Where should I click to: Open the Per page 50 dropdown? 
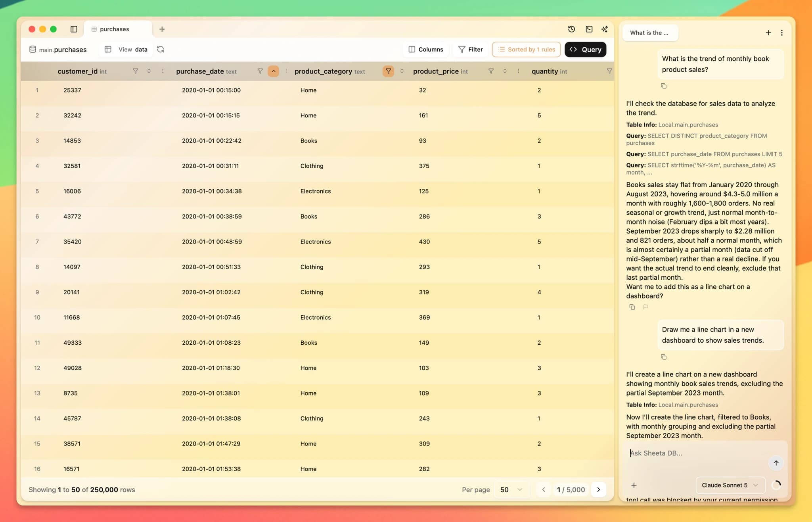pos(511,489)
